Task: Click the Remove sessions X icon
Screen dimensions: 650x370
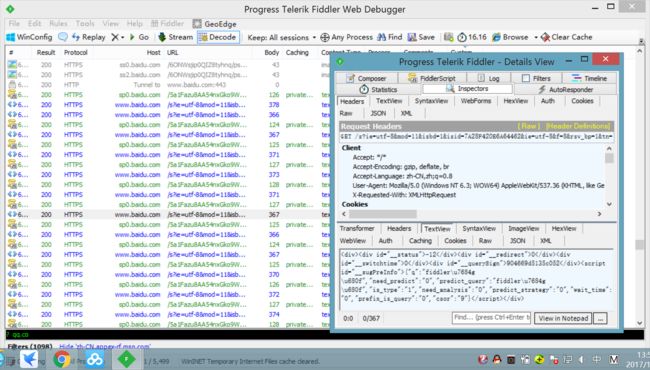Action: pyautogui.click(x=115, y=37)
